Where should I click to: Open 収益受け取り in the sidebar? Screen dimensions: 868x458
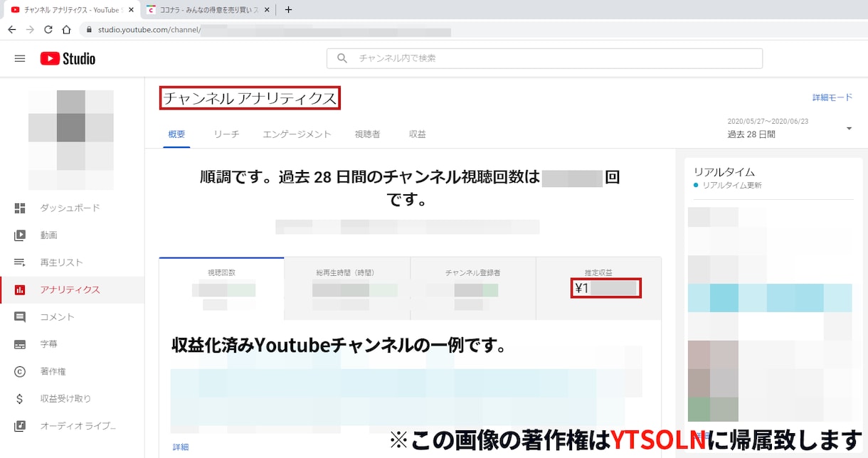72,398
